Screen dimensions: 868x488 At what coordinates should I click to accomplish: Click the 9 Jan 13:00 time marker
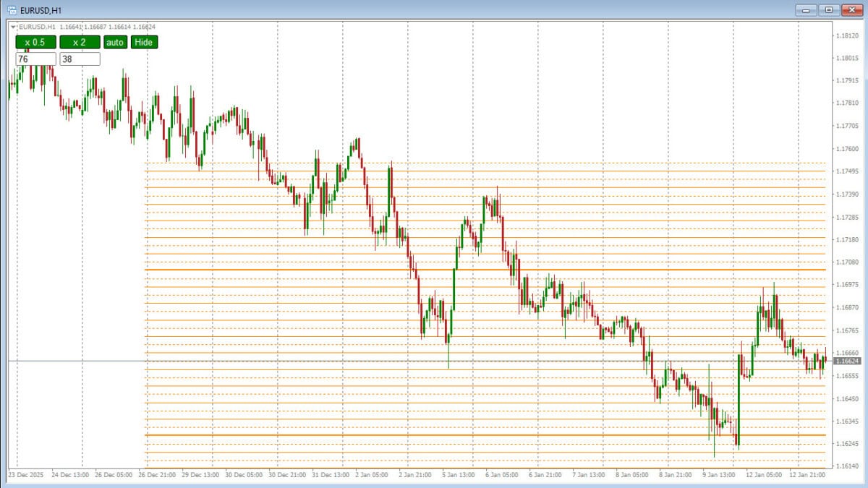(720, 475)
